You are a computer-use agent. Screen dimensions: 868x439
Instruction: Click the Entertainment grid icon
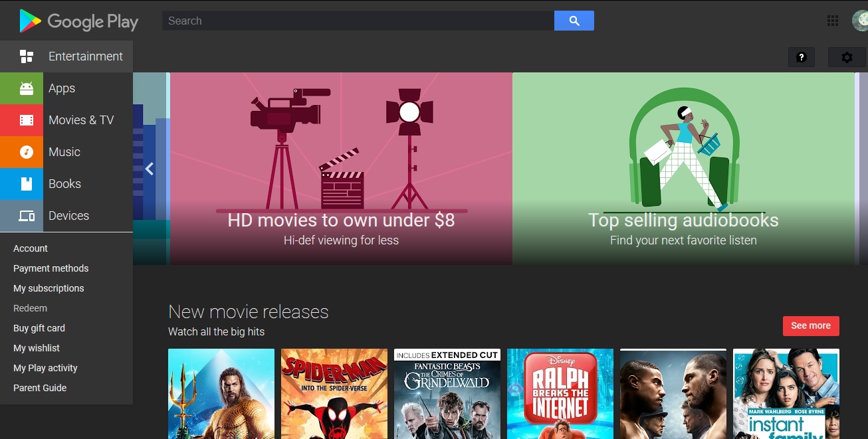tap(27, 56)
